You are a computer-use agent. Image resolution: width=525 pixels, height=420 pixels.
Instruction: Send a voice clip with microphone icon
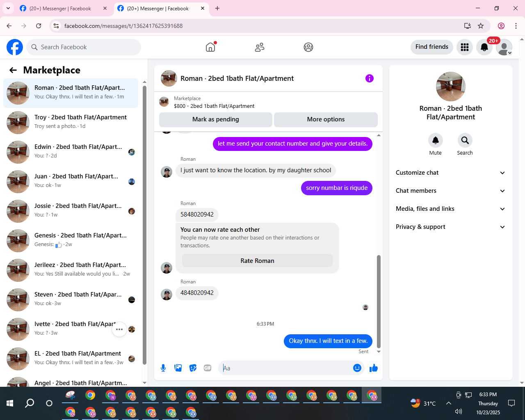click(x=163, y=368)
